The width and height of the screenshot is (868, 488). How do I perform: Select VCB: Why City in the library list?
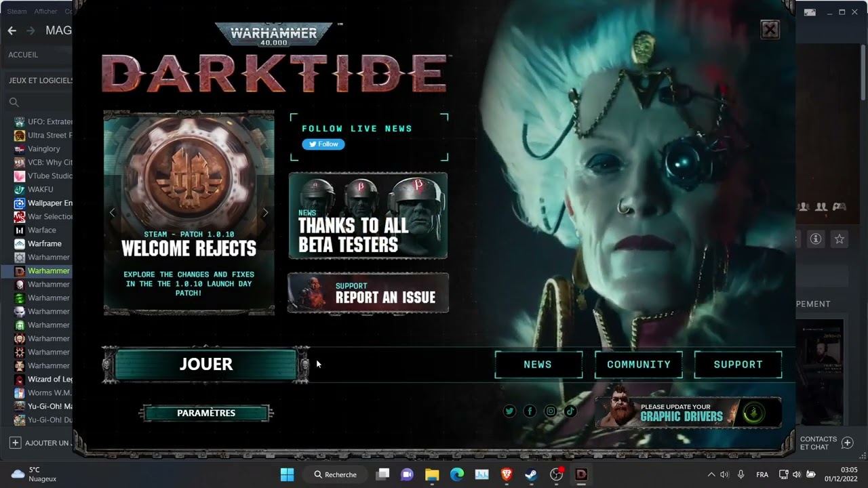[x=43, y=162]
